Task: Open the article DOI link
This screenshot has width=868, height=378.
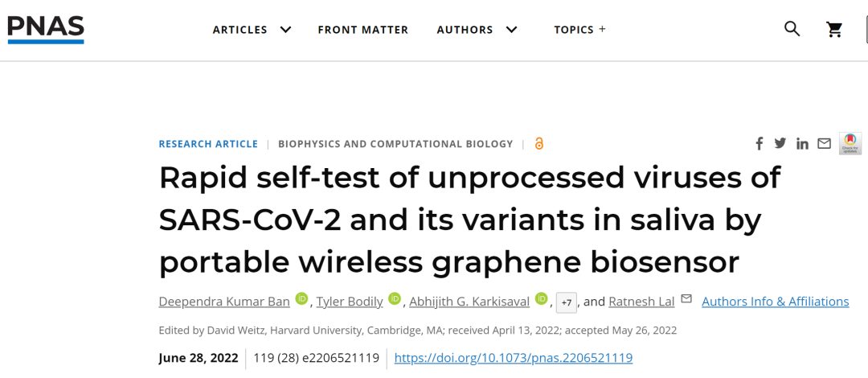Action: [513, 358]
